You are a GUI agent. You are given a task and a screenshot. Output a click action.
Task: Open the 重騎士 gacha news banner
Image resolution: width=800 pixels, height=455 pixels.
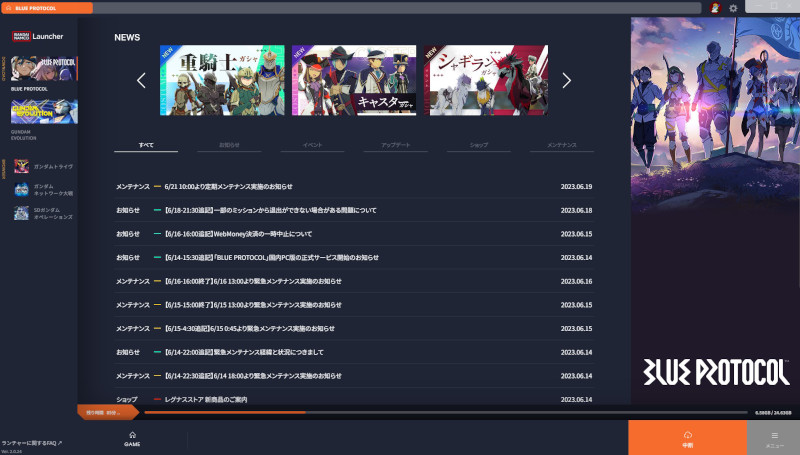tap(222, 80)
